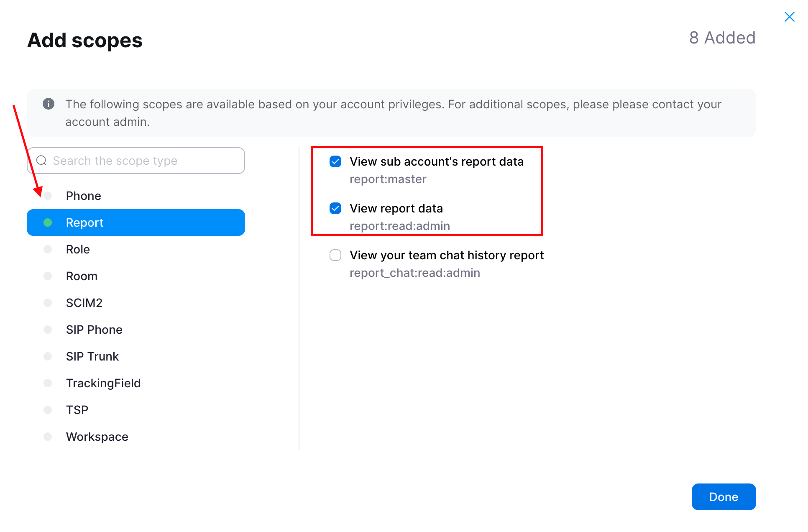Click the 8 Added counter text

(722, 38)
